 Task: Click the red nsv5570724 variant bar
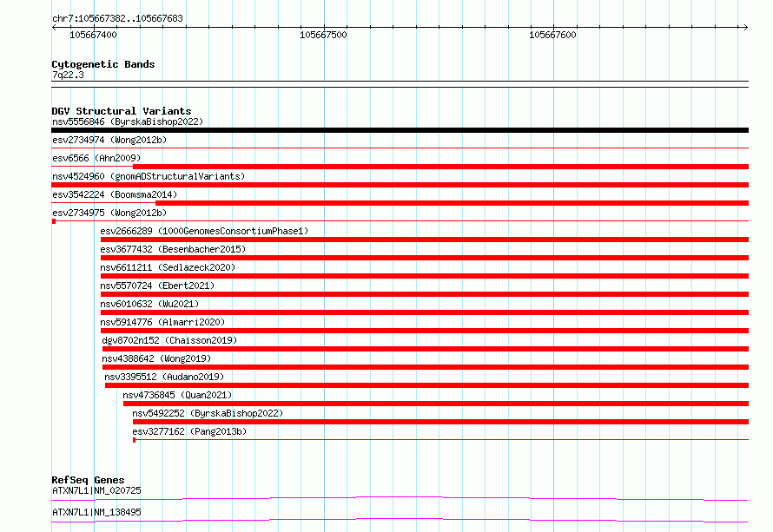coord(425,294)
